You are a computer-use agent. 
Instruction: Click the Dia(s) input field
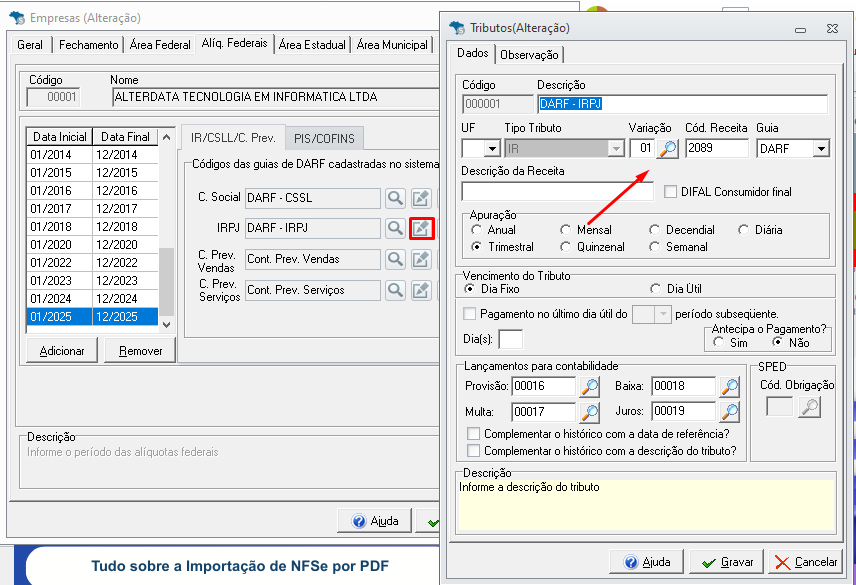[x=510, y=339]
